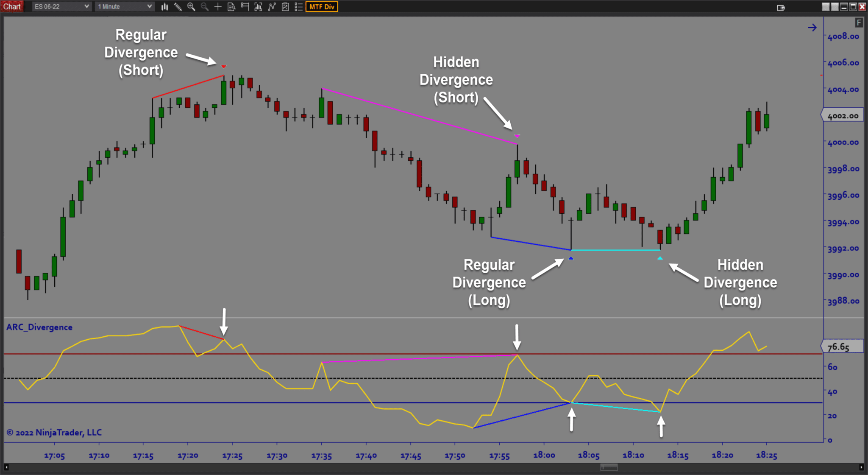868x475 pixels.
Task: Click the F button at chart corner
Action: pos(859,22)
